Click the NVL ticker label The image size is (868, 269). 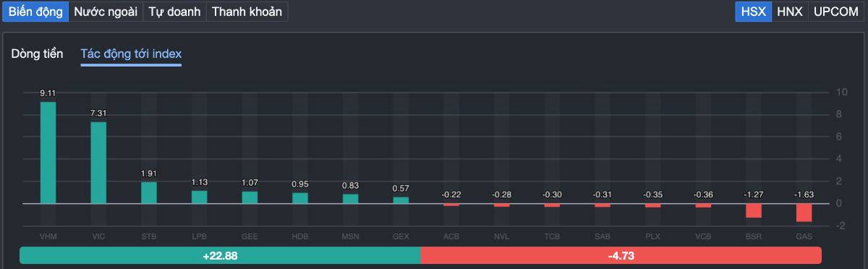501,236
